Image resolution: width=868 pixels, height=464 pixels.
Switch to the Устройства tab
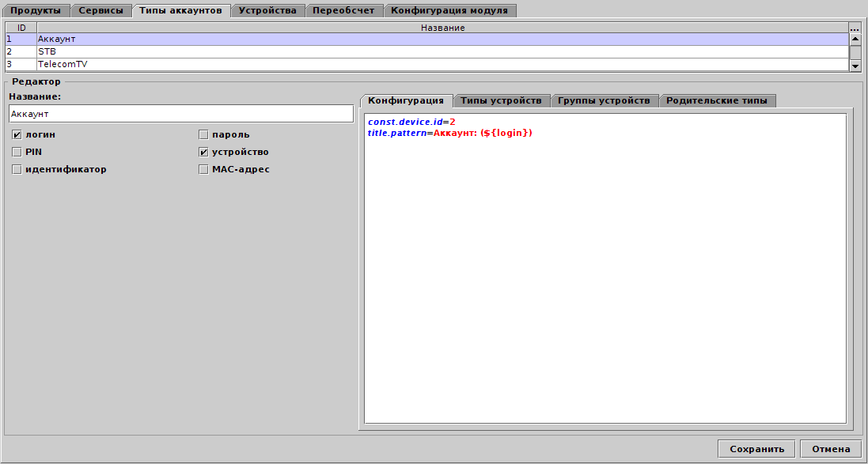266,10
